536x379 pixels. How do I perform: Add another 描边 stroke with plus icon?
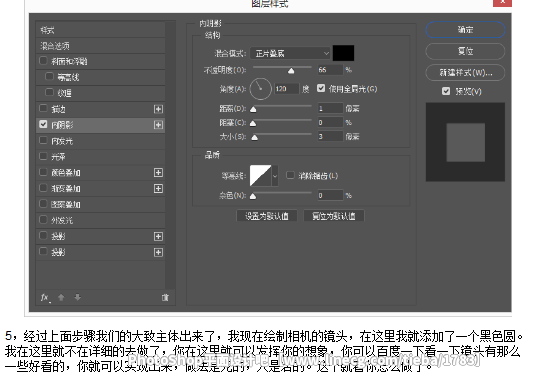coord(158,109)
